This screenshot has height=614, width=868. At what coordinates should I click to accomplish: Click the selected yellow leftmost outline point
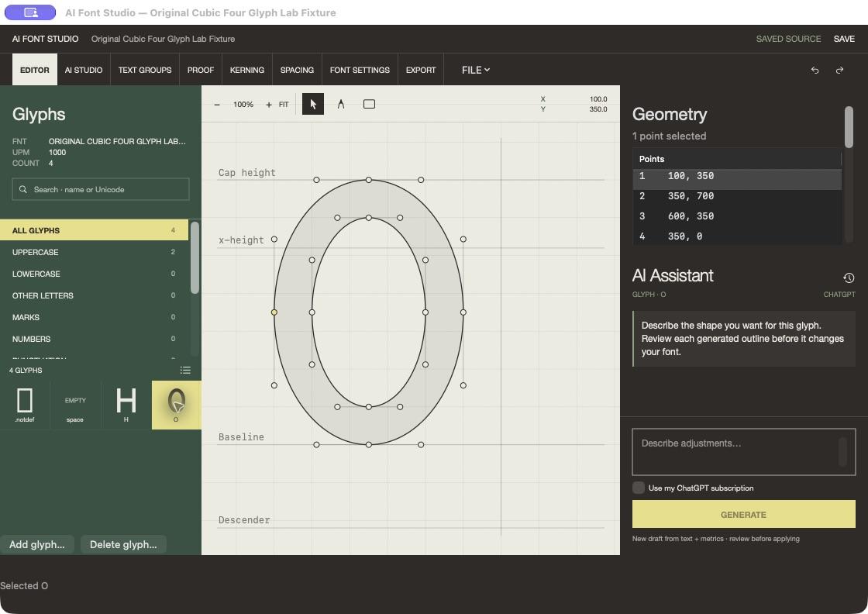274,312
